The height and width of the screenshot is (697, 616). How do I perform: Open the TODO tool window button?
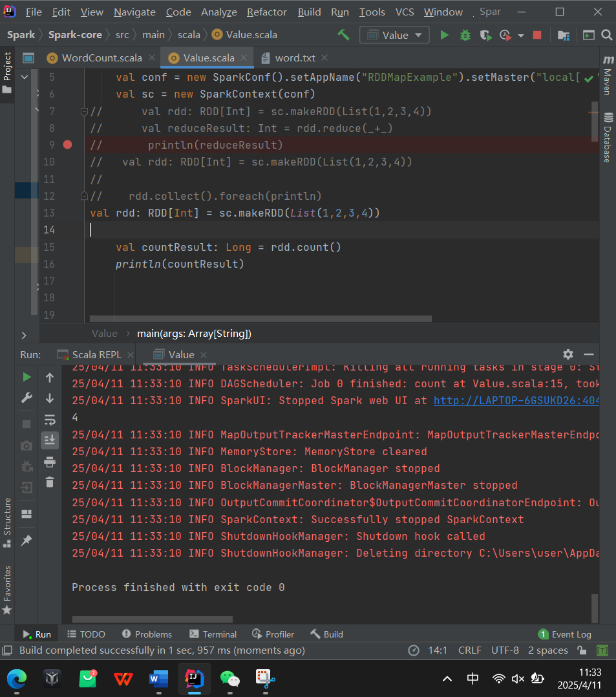point(86,634)
